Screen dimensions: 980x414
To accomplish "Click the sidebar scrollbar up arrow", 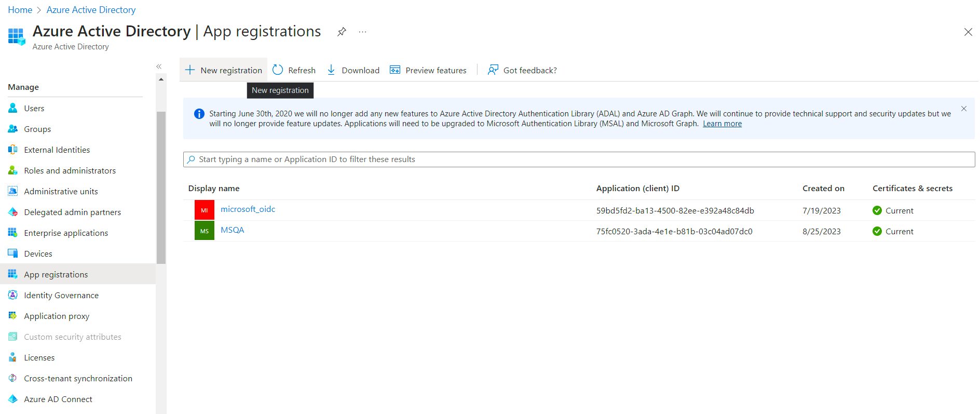I will [x=161, y=79].
